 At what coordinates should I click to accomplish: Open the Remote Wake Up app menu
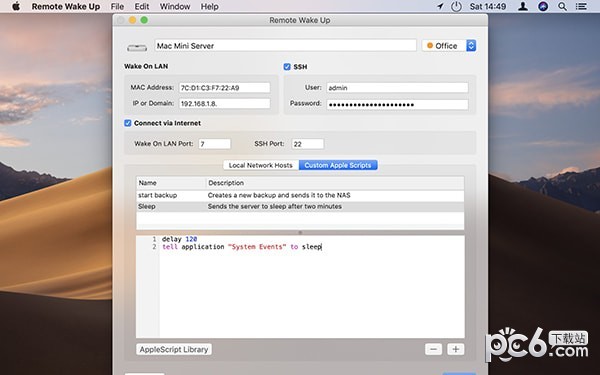[66, 6]
